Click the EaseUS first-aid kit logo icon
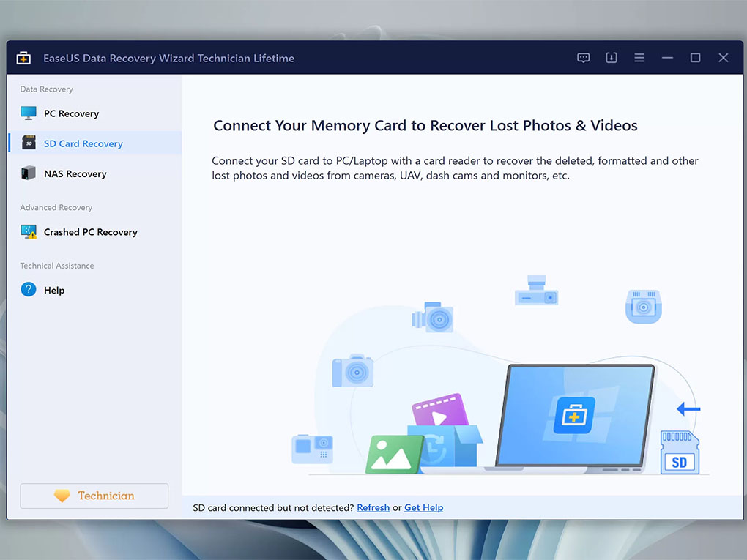 pyautogui.click(x=23, y=58)
